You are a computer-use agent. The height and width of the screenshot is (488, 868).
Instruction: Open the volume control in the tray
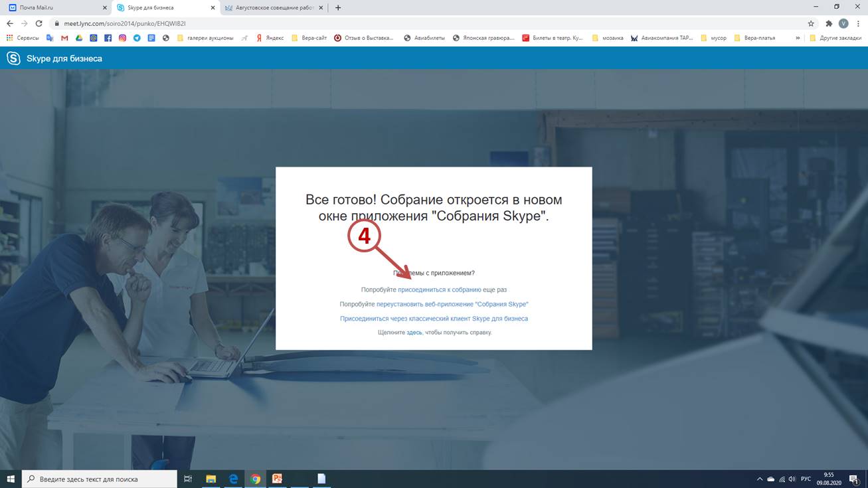pyautogui.click(x=792, y=479)
